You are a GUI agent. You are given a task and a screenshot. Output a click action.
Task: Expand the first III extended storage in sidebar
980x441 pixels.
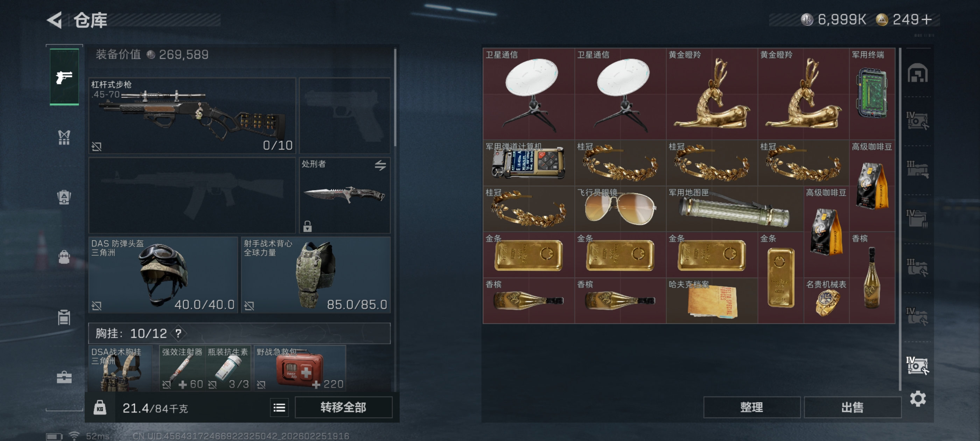coord(917,170)
